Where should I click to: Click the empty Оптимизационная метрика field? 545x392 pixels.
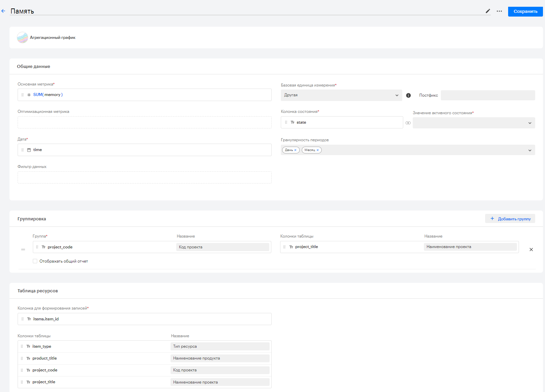coord(144,122)
